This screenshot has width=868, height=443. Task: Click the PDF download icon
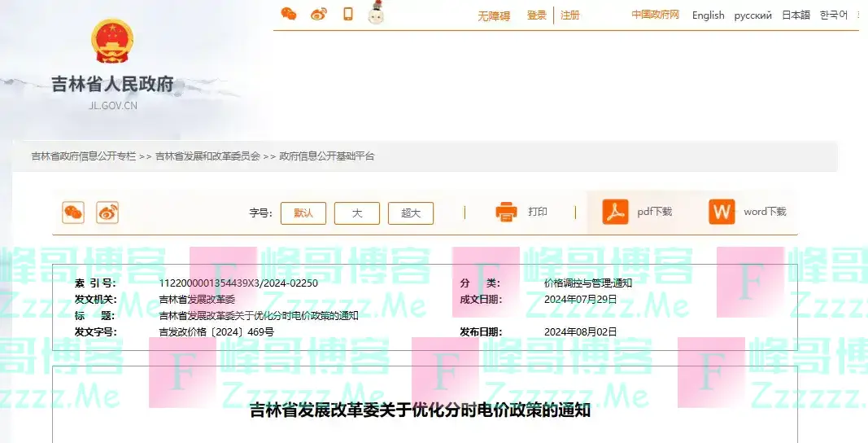615,212
